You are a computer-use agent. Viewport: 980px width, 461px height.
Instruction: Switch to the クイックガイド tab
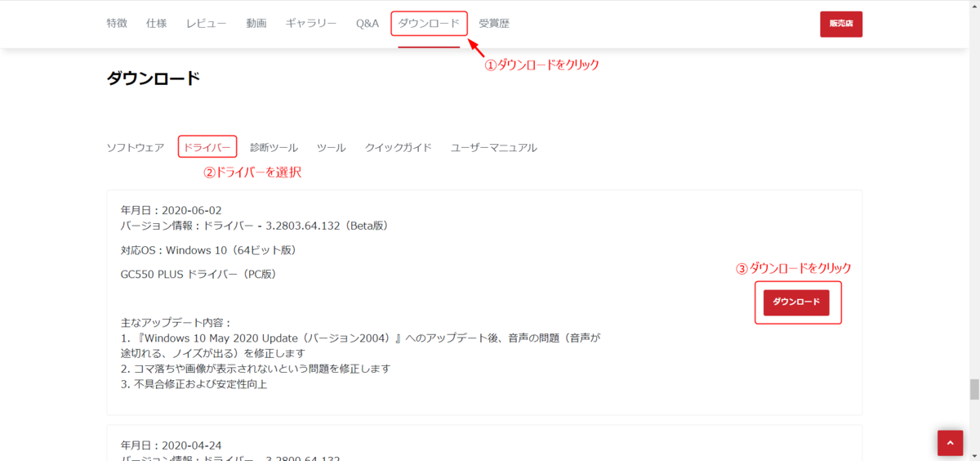pos(399,148)
